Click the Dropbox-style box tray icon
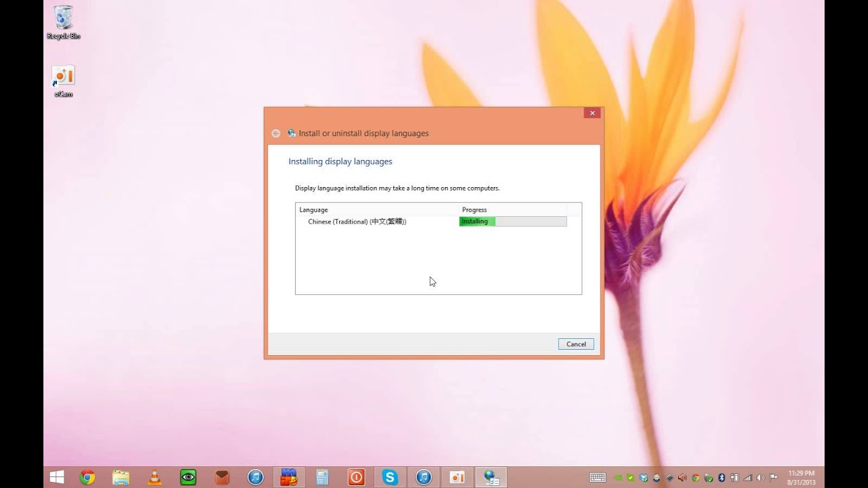Screen dimensions: 868x488 [644, 477]
